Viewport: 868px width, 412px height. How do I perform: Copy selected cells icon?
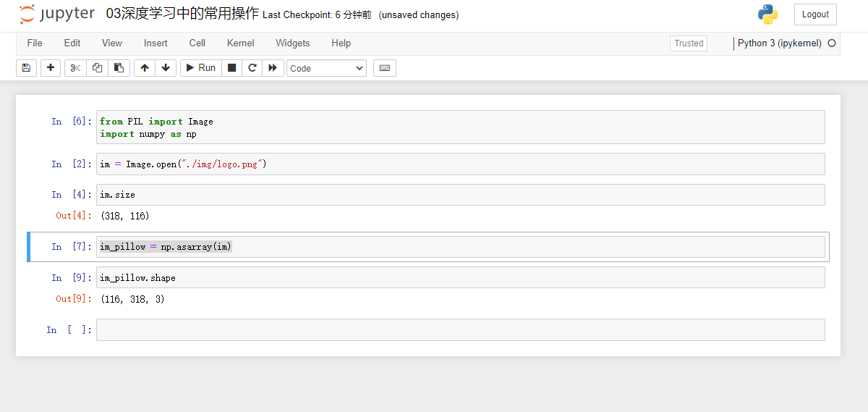pos(97,68)
